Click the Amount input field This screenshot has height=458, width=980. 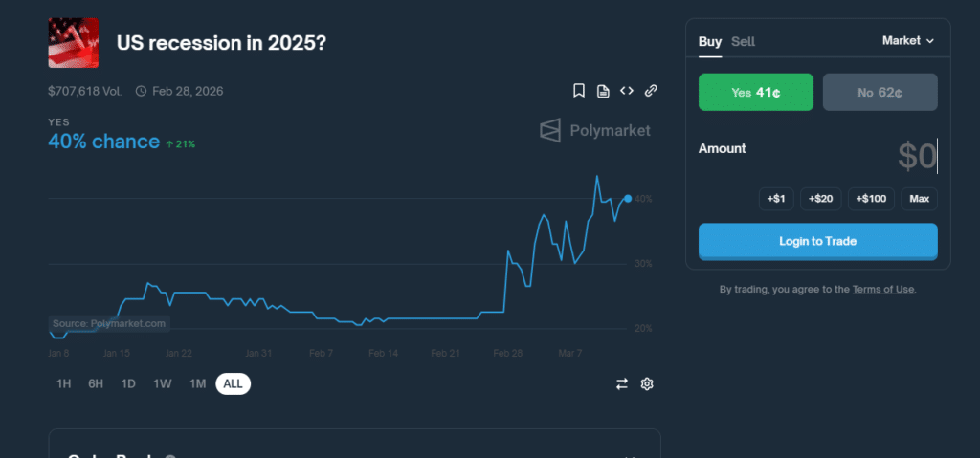click(861, 155)
